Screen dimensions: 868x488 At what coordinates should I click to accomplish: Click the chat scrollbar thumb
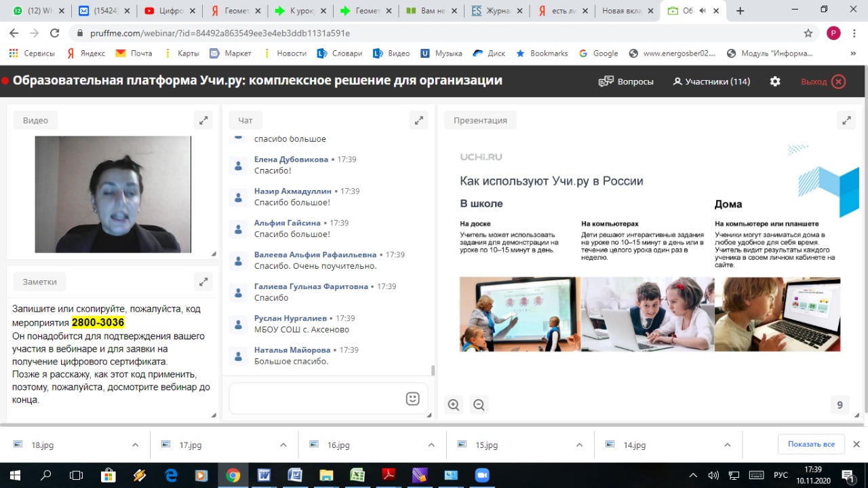coord(433,371)
